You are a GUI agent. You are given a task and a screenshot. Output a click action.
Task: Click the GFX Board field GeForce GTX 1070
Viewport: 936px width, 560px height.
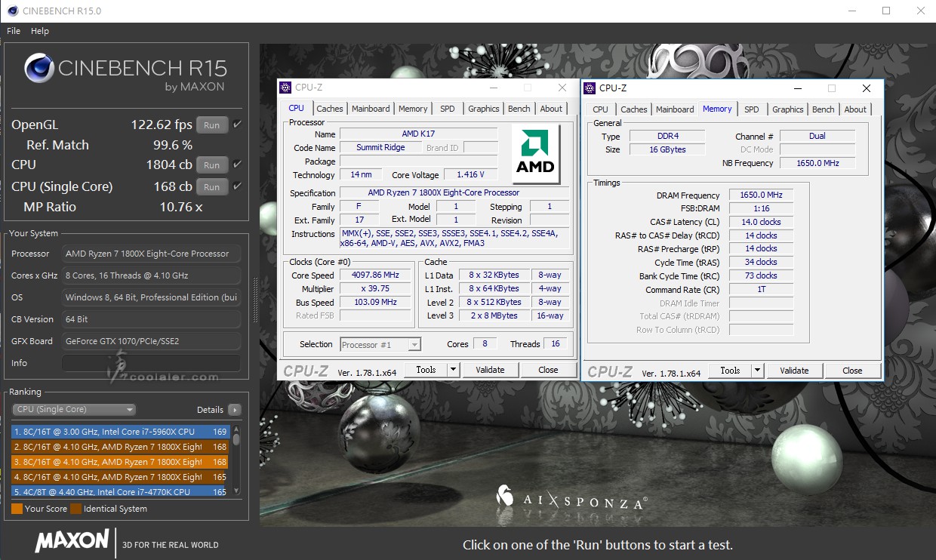pos(152,341)
